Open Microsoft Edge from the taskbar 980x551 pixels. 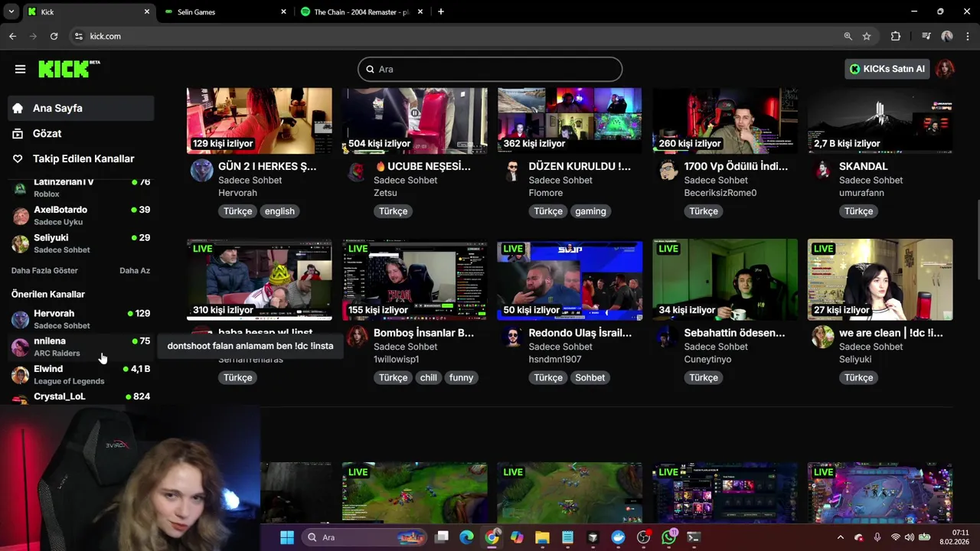coord(466,537)
